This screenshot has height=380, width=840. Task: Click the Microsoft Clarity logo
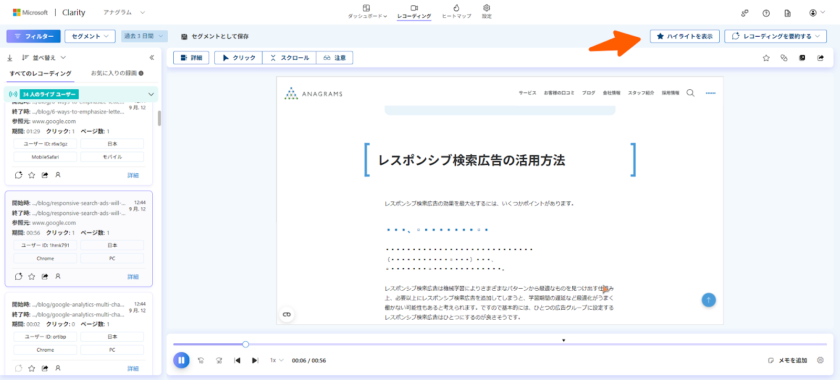click(49, 12)
